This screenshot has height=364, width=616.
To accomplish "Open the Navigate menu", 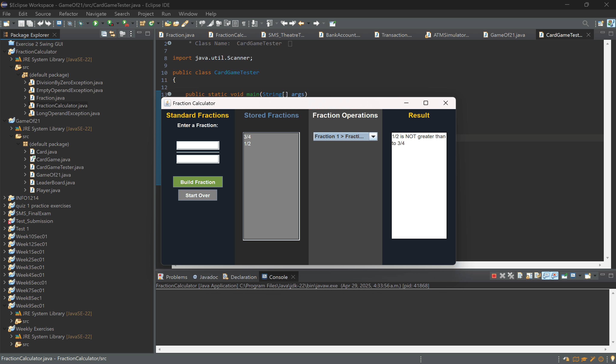I will click(96, 14).
